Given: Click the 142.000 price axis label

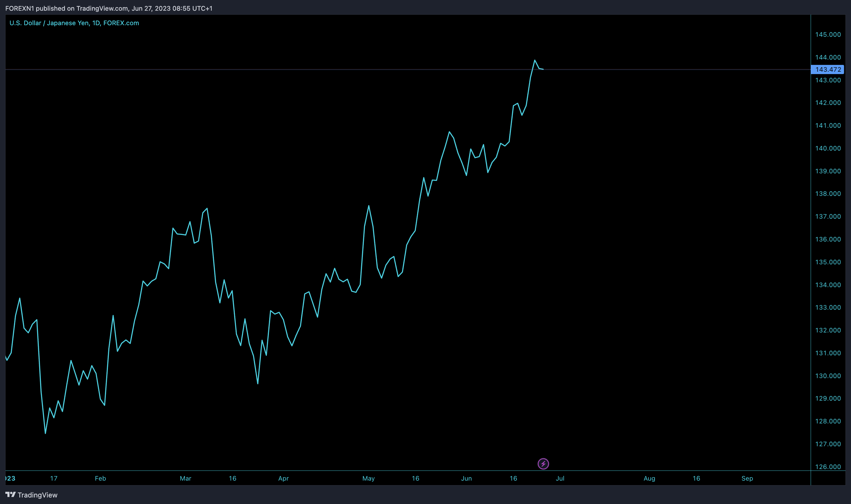Looking at the screenshot, I should click(x=828, y=103).
